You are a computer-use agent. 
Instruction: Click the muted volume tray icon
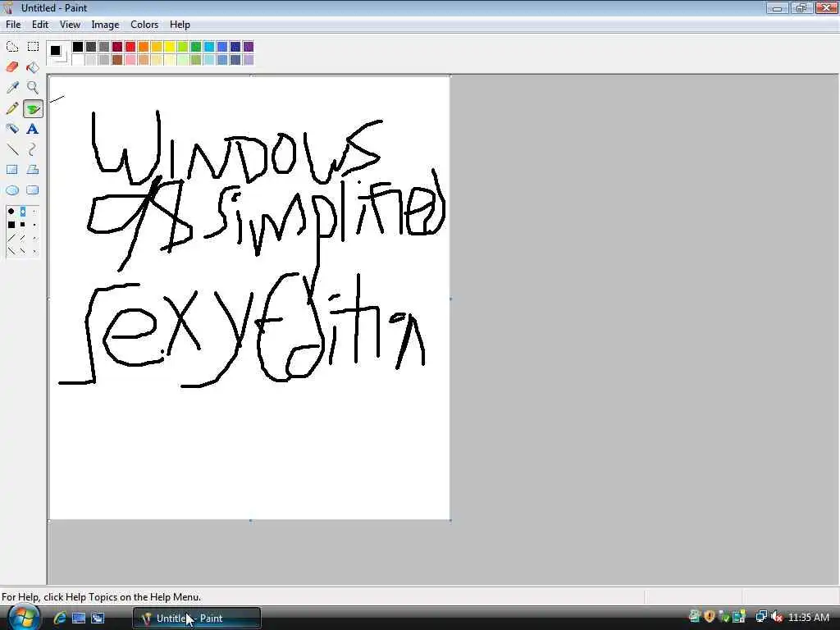777,617
